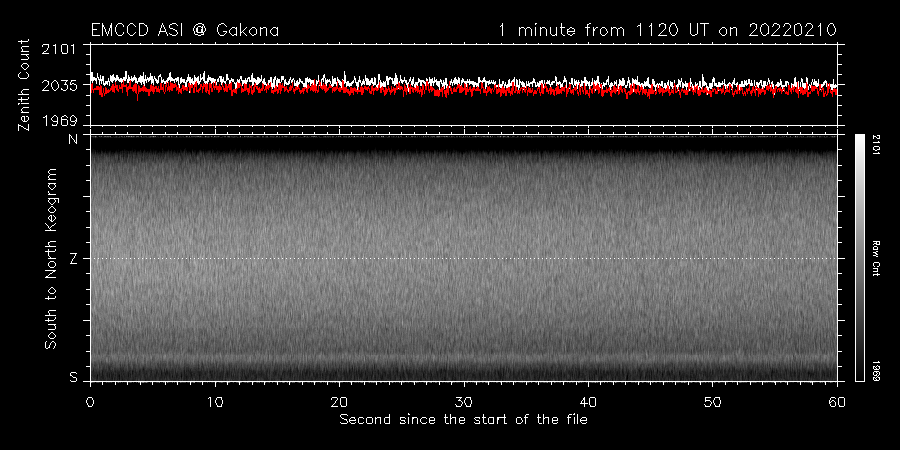This screenshot has width=900, height=450.
Task: Click the 'Z' zenith label on the keogram axis
Action: (x=73, y=259)
